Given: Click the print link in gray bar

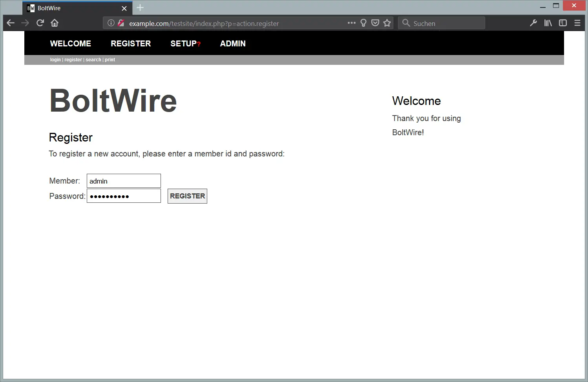Looking at the screenshot, I should tap(110, 60).
